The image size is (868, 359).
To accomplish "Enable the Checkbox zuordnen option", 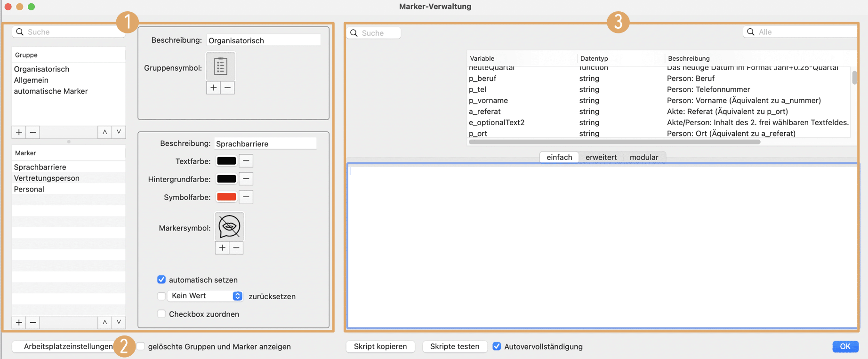I will 161,314.
